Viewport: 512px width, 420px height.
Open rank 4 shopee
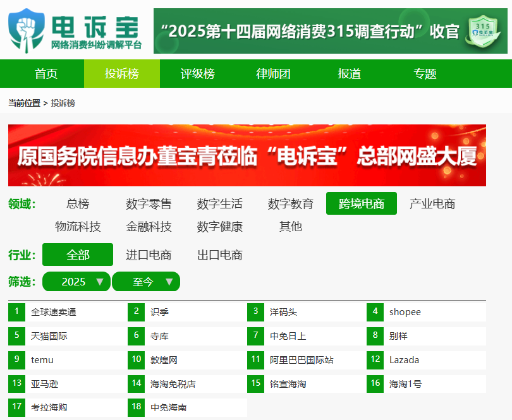click(x=427, y=312)
